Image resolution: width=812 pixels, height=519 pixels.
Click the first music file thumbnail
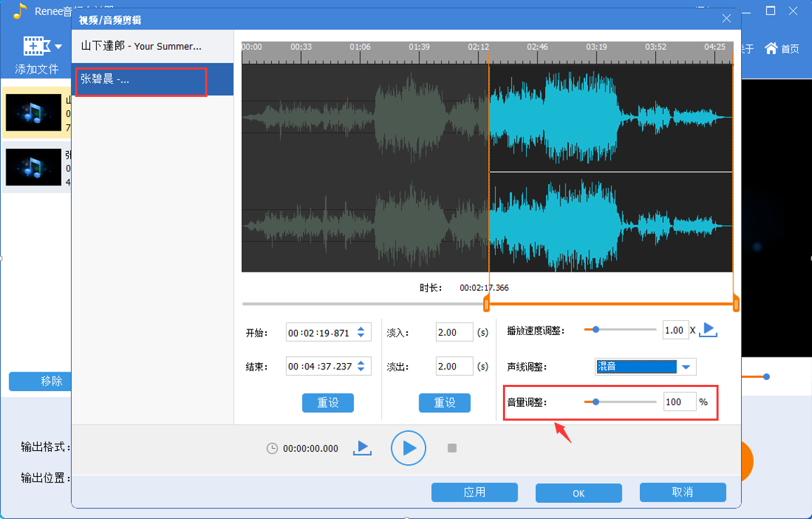pyautogui.click(x=33, y=112)
